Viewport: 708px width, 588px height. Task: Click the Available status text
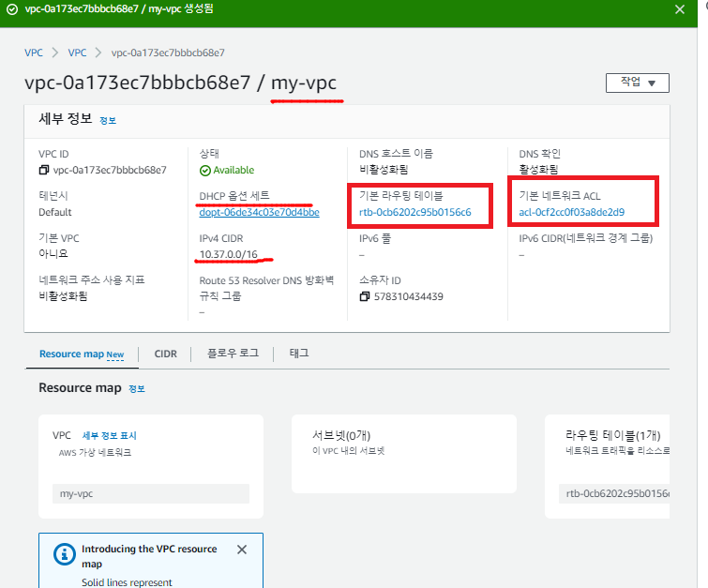tap(233, 171)
